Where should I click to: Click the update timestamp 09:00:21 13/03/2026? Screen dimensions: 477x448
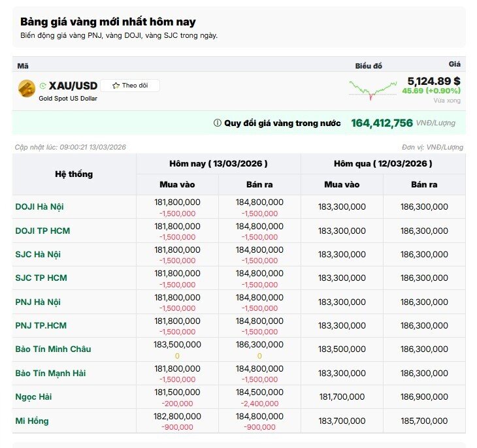click(x=93, y=147)
